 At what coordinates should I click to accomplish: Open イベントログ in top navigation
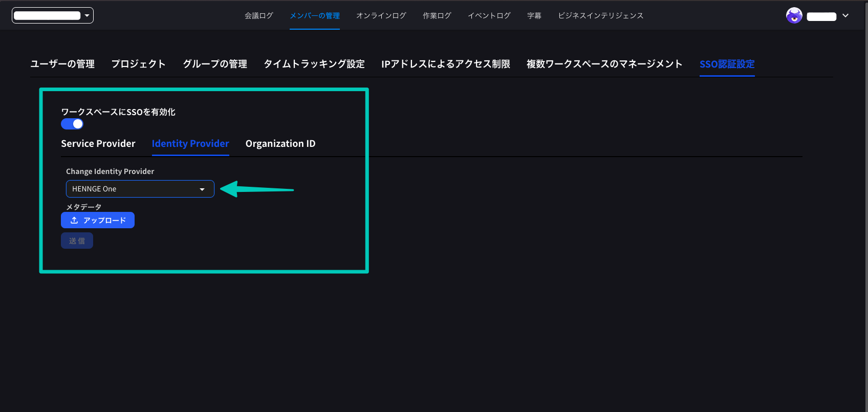pos(489,16)
